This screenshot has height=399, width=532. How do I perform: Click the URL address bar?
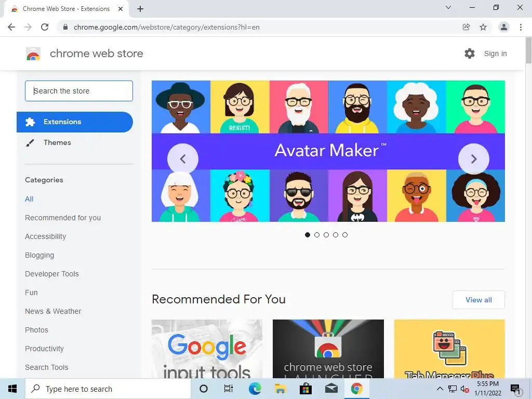tap(258, 27)
